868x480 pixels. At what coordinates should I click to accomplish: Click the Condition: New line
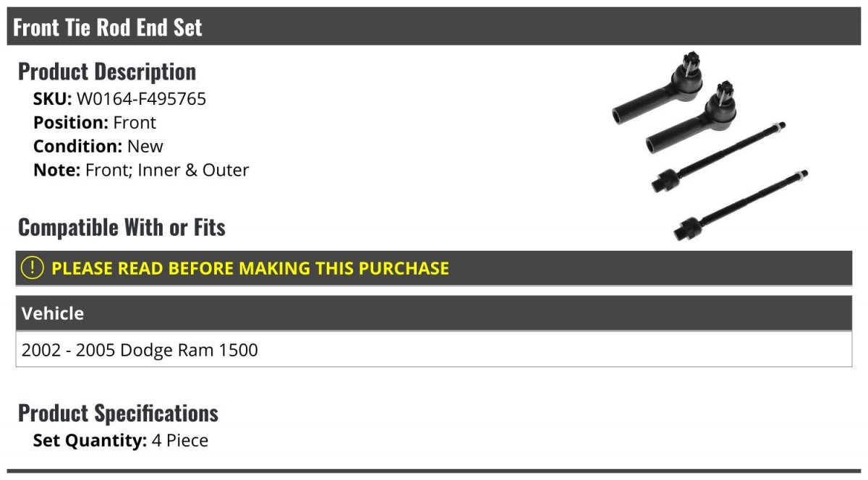98,147
